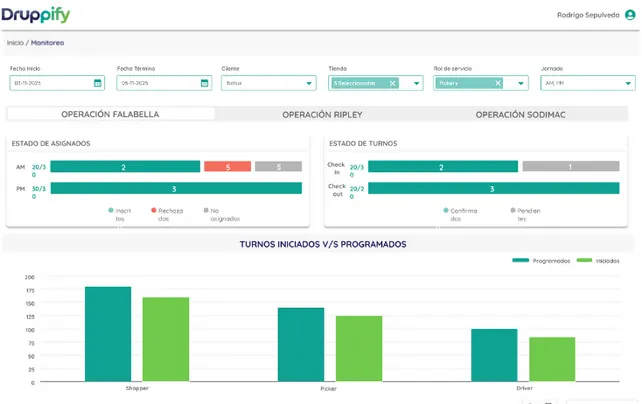
Task: Click the Fecha Término date field
Action: [x=164, y=83]
